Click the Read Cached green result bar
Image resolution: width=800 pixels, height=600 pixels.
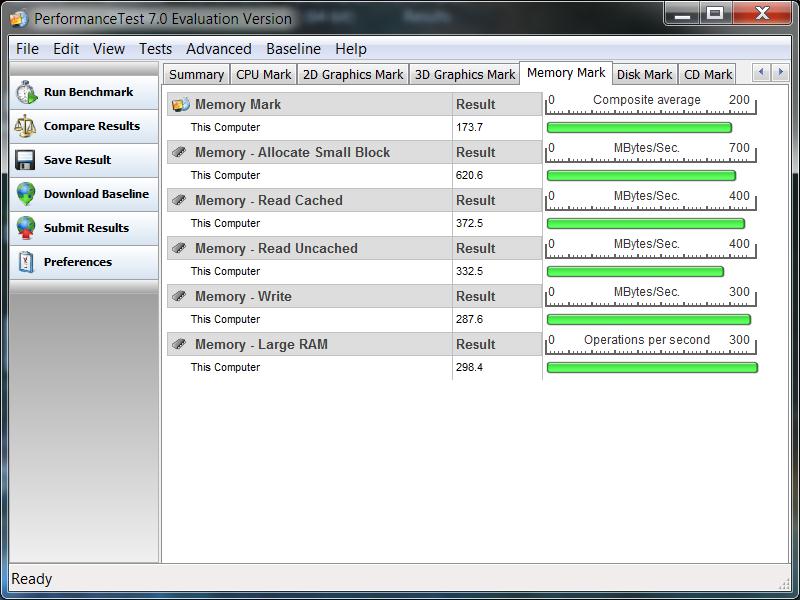click(646, 223)
